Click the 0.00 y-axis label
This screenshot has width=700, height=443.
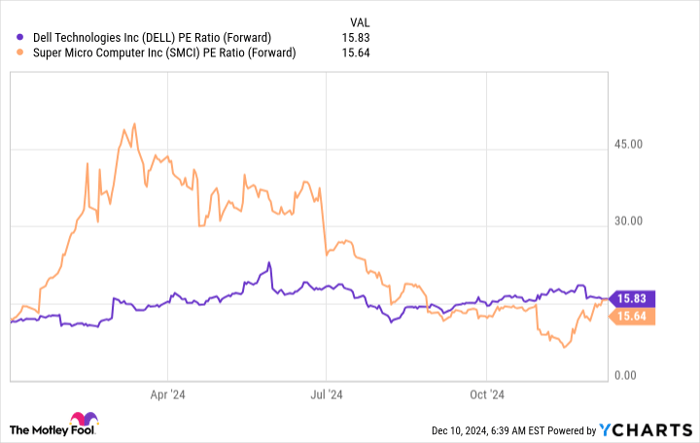(627, 376)
